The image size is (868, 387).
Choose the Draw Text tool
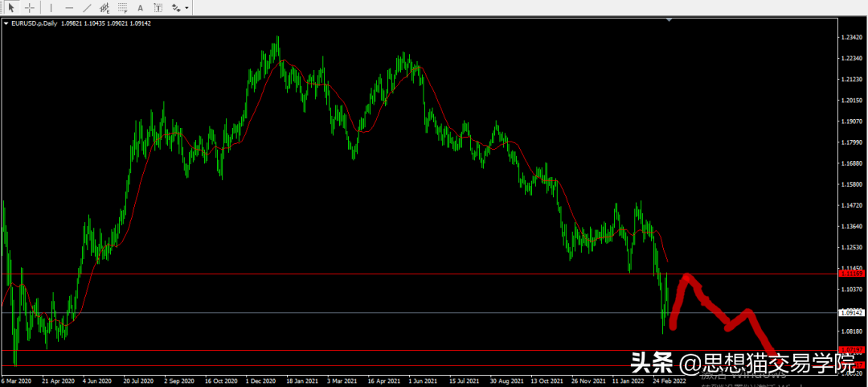point(140,8)
